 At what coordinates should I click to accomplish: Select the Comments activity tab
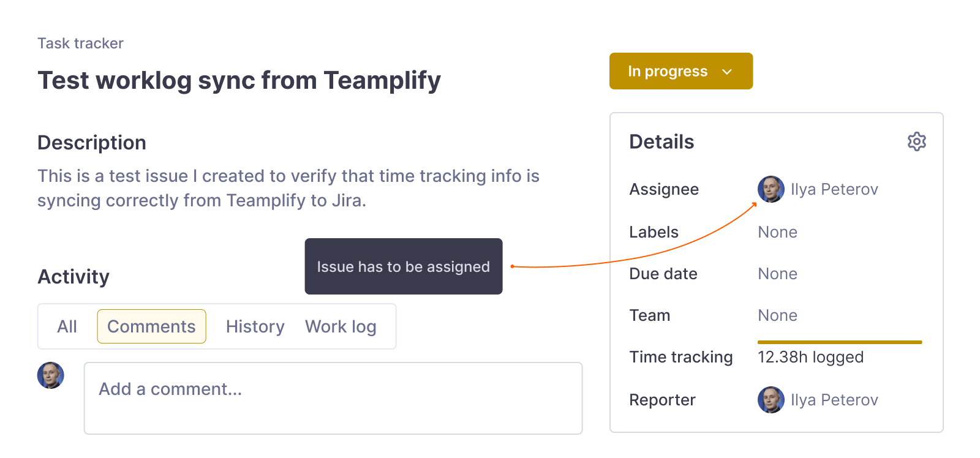(151, 326)
